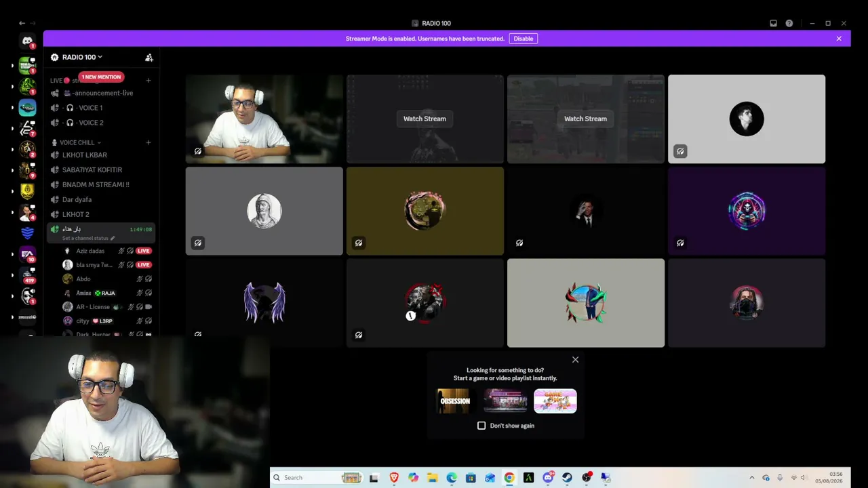This screenshot has height=488, width=868.
Task: Click the invite people icon beside RADIO 100
Action: point(149,58)
